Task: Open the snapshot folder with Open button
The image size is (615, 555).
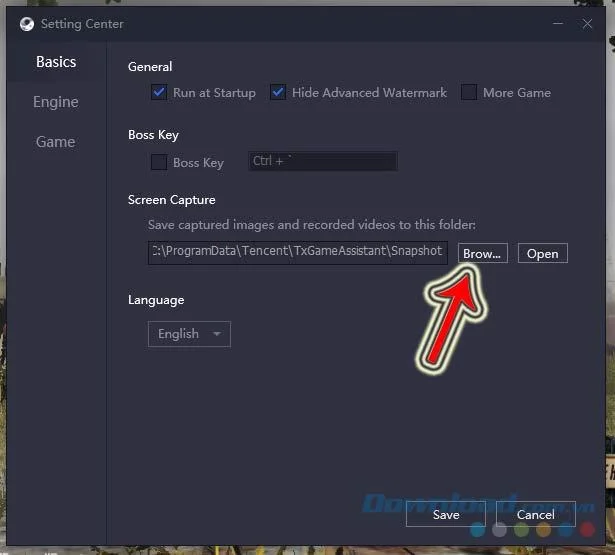Action: (x=542, y=253)
